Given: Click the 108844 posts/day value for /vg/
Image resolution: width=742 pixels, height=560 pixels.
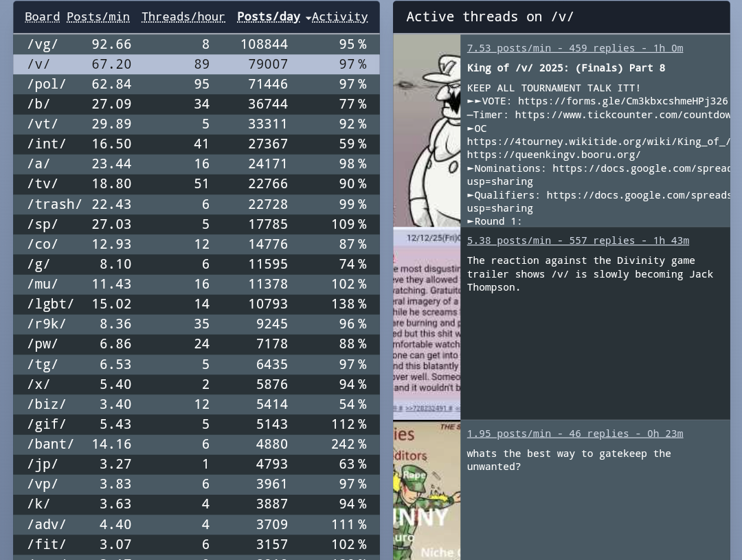Looking at the screenshot, I should click(264, 44).
